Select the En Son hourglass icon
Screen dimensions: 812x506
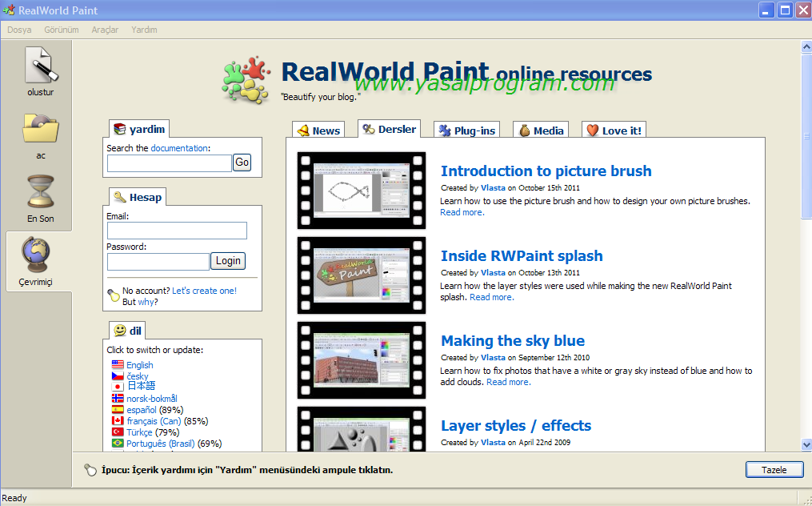coord(40,192)
